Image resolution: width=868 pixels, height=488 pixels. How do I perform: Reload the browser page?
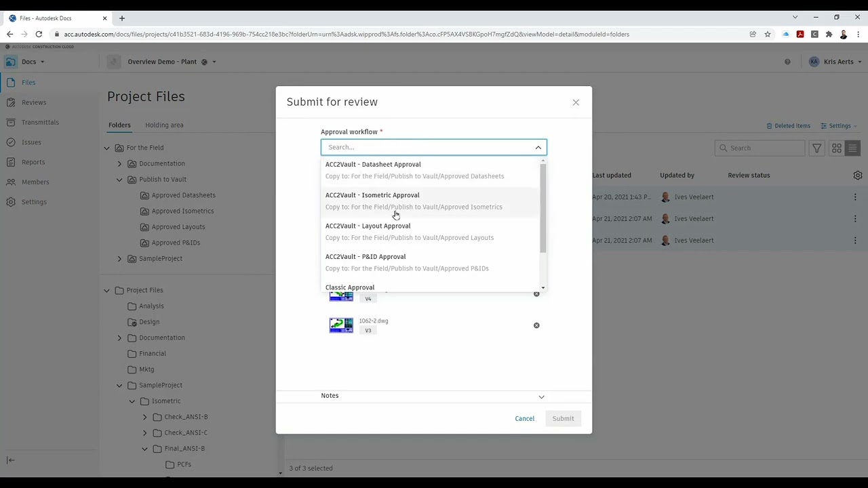(x=39, y=34)
